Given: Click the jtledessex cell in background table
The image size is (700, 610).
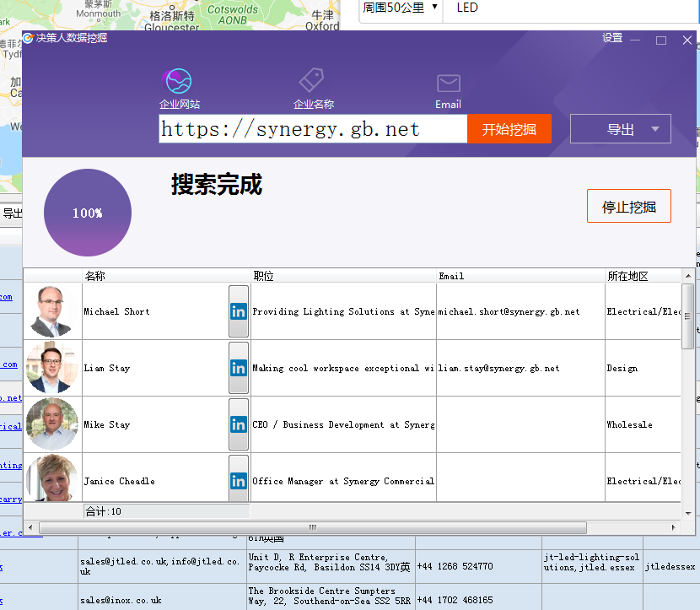Looking at the screenshot, I should tap(670, 567).
